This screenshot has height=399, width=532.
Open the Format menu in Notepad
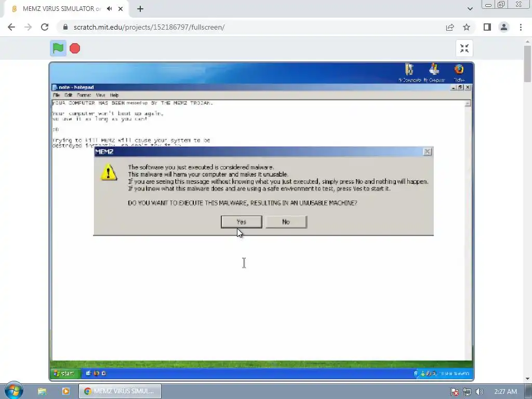tap(84, 95)
